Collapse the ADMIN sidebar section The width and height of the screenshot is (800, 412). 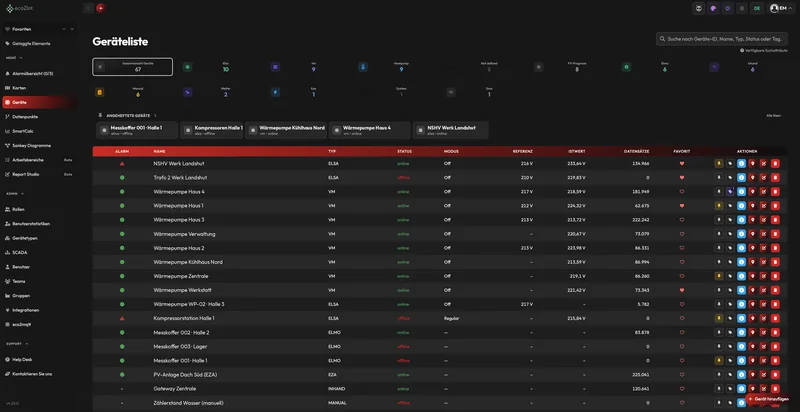[x=23, y=194]
